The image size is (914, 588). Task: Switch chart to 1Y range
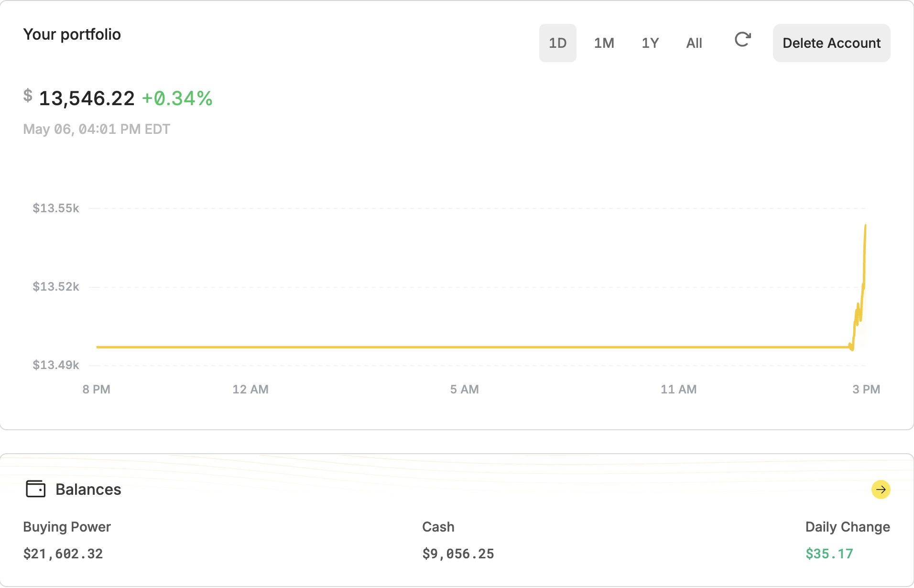(x=650, y=43)
